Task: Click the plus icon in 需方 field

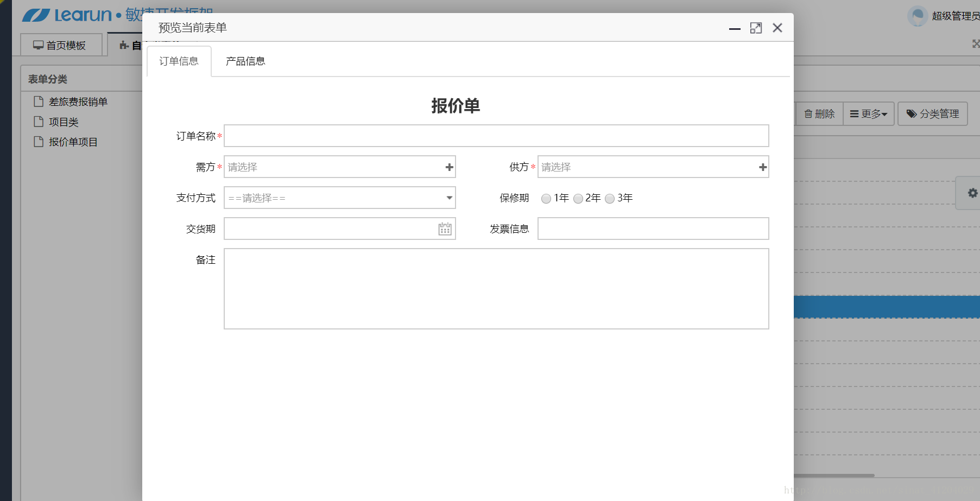Action: coord(449,167)
